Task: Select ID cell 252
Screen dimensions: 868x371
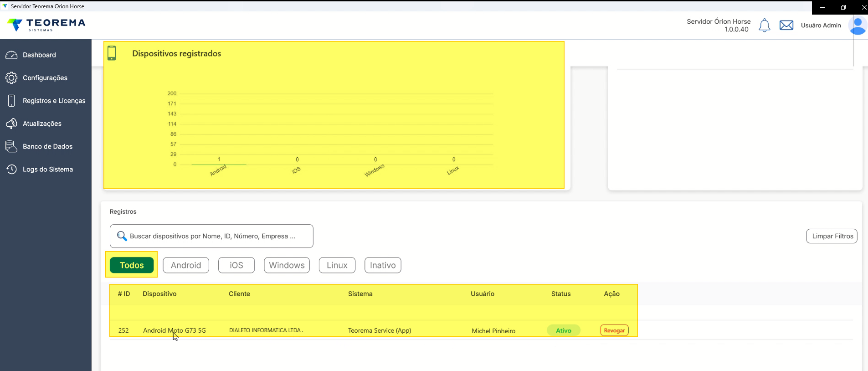Action: click(123, 330)
